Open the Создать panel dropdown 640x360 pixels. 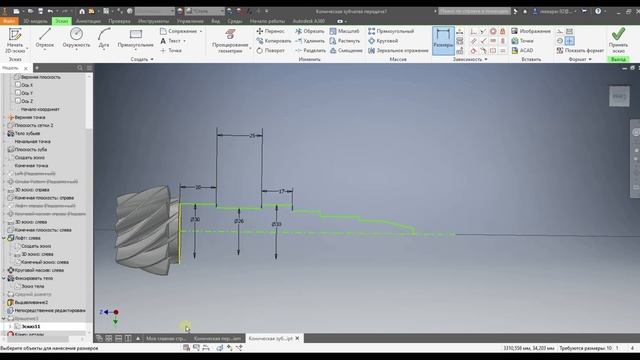[142, 60]
